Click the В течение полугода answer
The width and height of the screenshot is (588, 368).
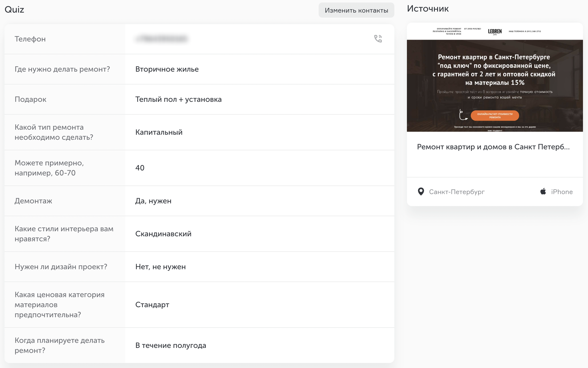[x=171, y=345]
